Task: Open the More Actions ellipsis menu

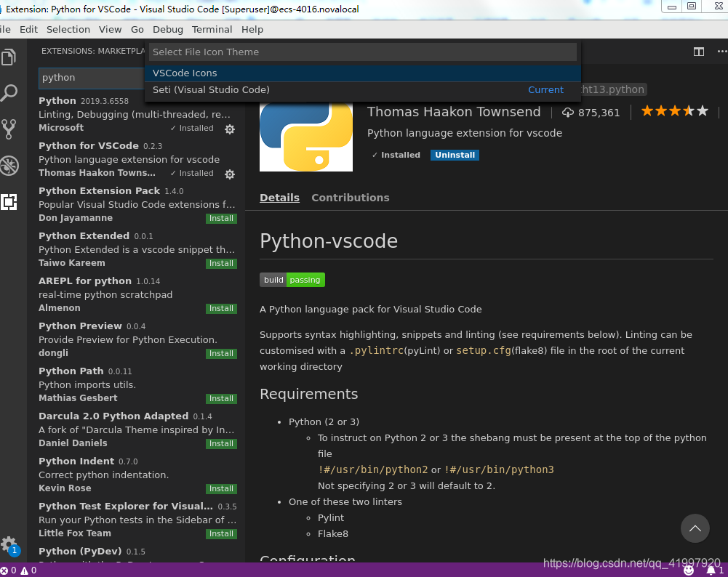Action: 722,52
